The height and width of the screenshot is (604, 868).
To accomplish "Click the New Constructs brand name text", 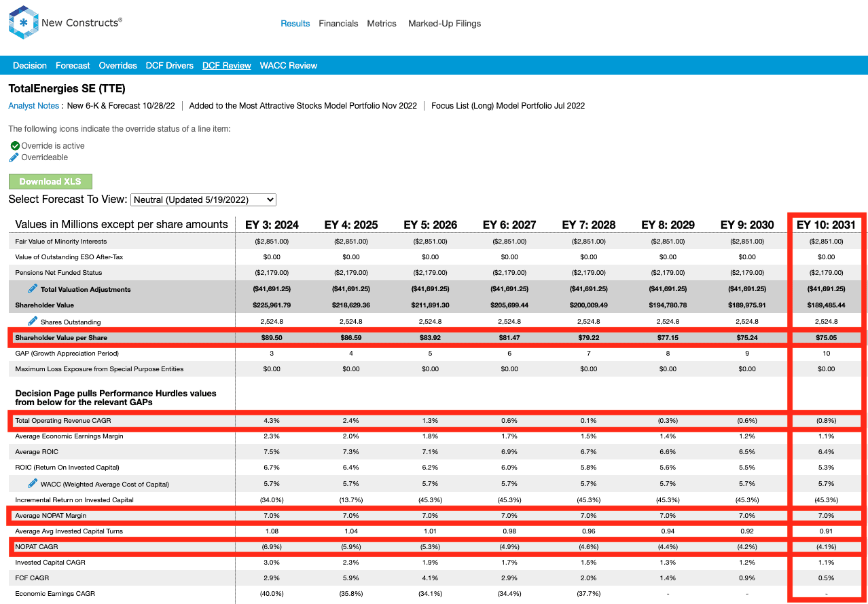I will pyautogui.click(x=82, y=22).
